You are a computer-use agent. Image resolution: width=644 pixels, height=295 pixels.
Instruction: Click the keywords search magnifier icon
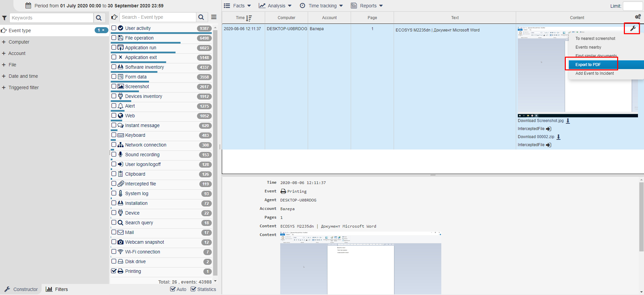[x=99, y=18]
